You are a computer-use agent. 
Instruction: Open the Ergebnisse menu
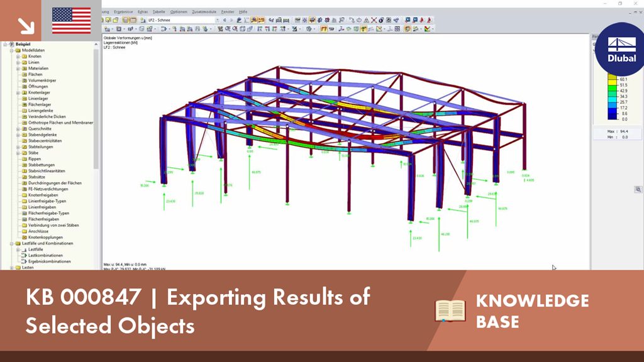point(123,12)
